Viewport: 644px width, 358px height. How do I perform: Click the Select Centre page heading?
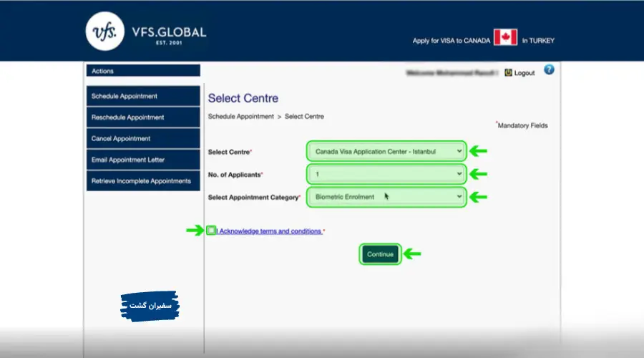[x=243, y=98]
